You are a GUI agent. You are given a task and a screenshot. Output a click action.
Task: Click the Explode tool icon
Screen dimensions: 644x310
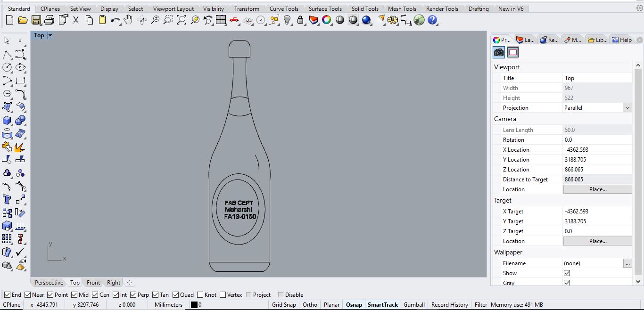tap(20, 147)
